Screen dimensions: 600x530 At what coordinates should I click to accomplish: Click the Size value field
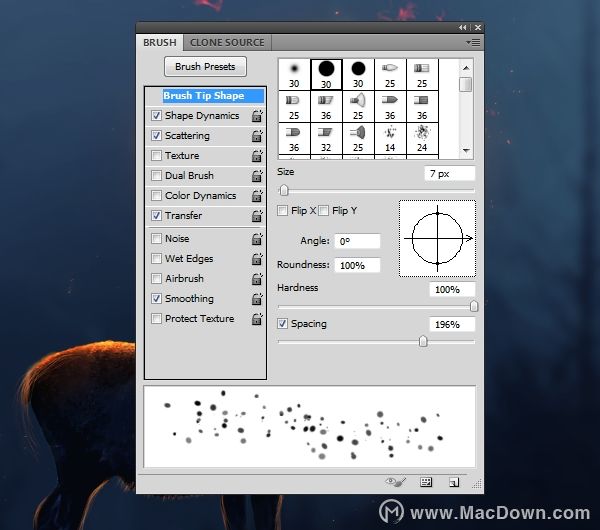click(450, 174)
